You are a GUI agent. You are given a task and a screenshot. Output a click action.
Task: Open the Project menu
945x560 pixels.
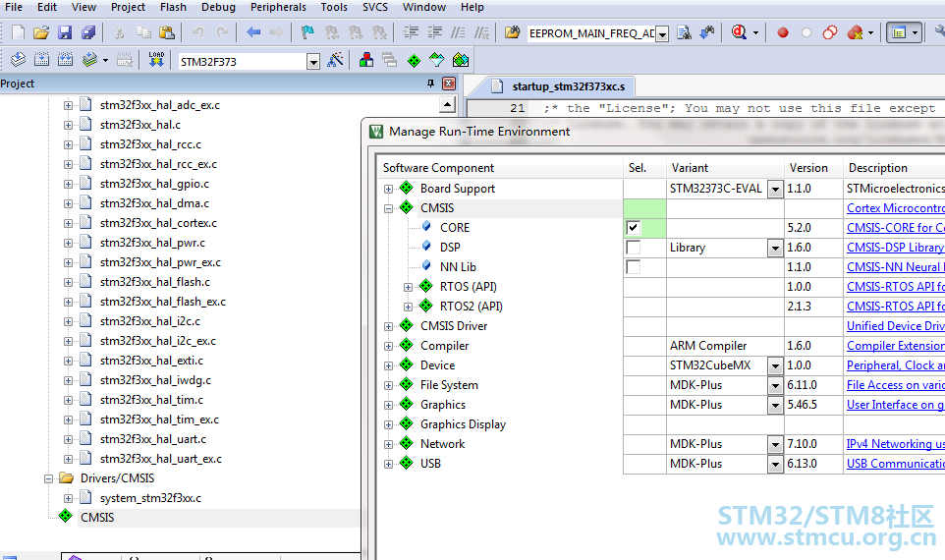point(128,7)
